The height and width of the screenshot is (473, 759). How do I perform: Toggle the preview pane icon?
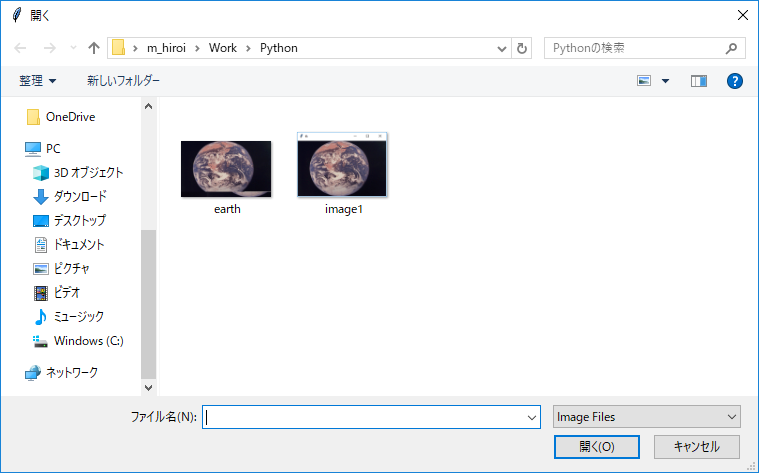point(698,80)
